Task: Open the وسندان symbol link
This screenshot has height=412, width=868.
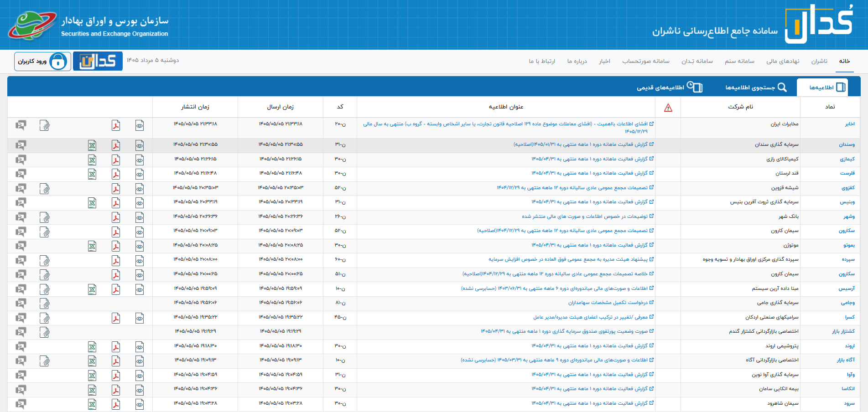Action: 847,144
